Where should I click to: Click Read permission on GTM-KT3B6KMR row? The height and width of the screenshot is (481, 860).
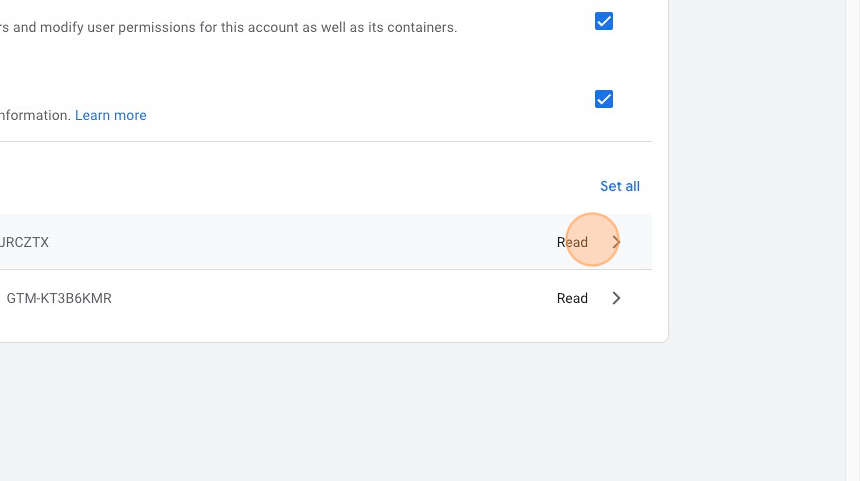coord(572,298)
